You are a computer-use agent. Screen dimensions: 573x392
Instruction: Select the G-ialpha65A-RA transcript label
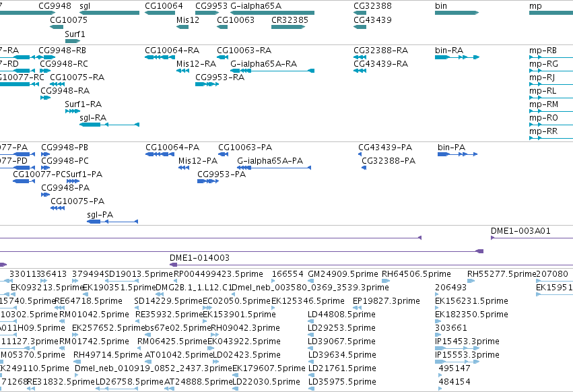click(x=263, y=63)
